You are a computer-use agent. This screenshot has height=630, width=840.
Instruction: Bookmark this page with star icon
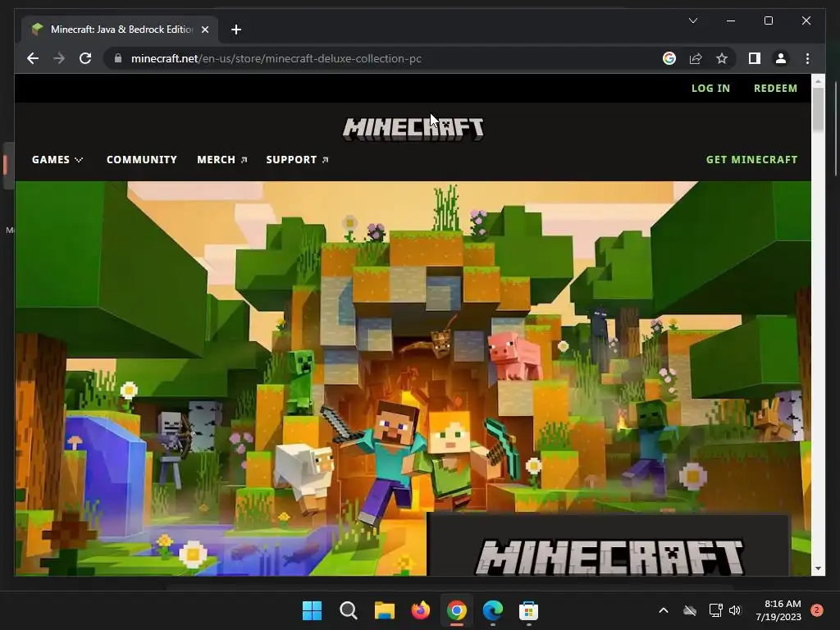tap(722, 58)
